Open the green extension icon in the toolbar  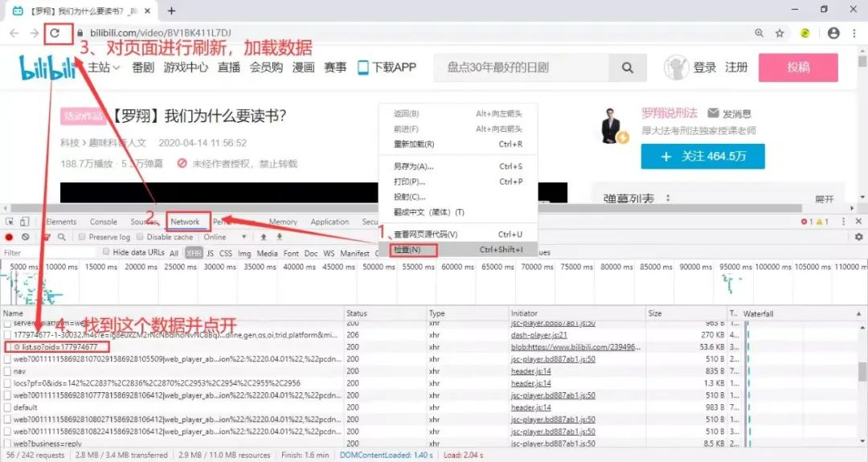(x=805, y=33)
